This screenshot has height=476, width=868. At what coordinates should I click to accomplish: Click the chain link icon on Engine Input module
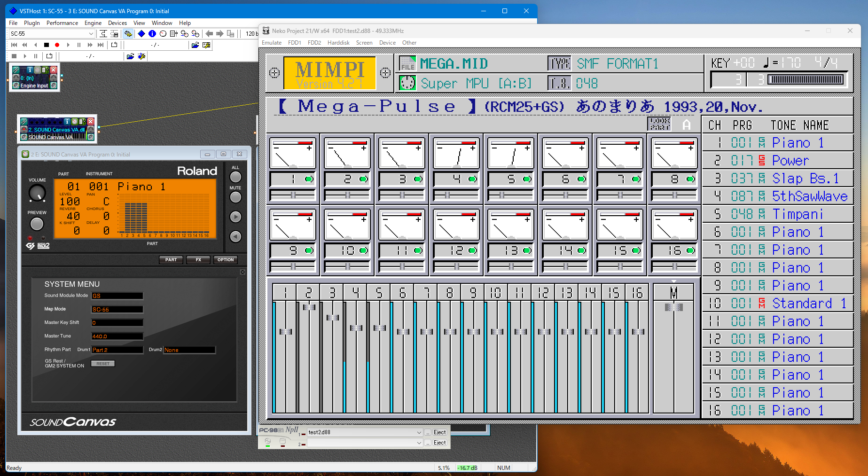point(16,70)
